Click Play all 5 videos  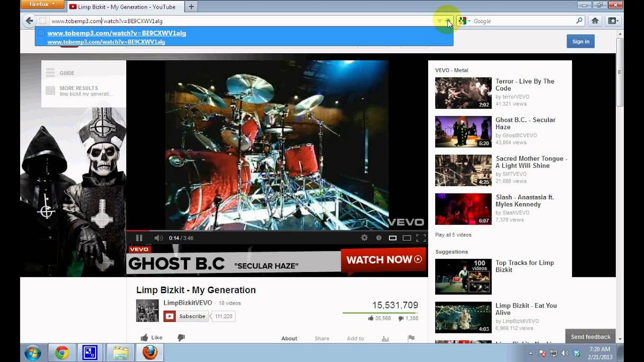coord(453,235)
